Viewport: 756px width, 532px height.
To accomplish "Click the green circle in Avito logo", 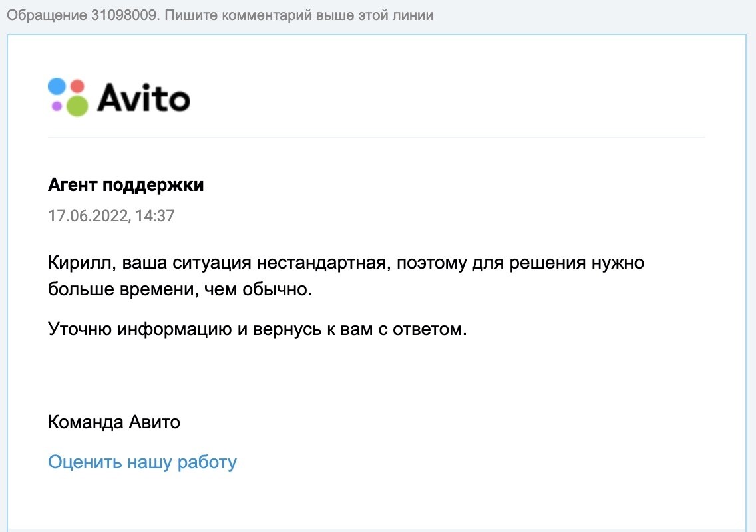I will click(x=77, y=106).
